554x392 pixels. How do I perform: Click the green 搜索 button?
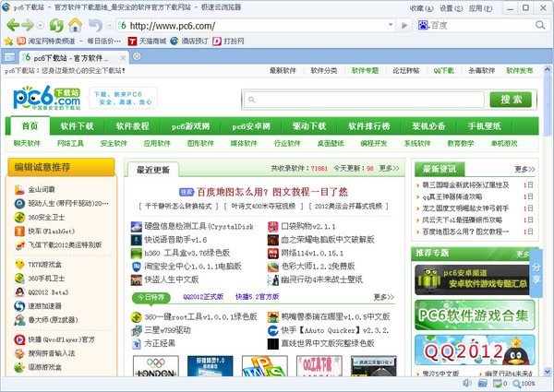(x=511, y=100)
